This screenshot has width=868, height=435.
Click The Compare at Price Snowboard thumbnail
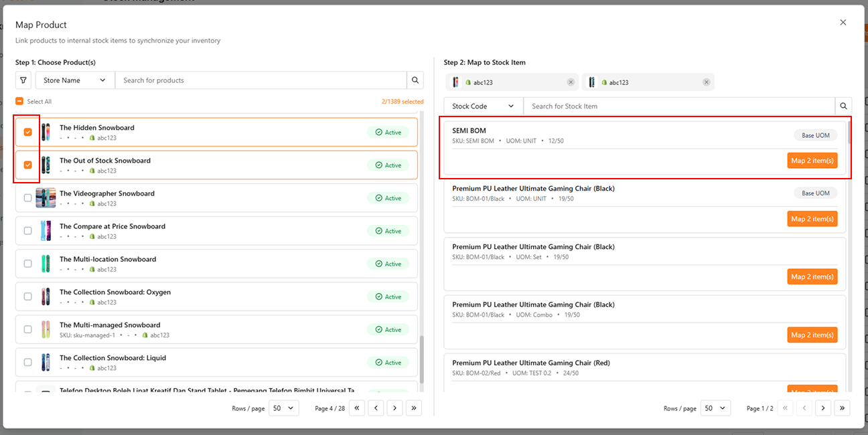46,231
